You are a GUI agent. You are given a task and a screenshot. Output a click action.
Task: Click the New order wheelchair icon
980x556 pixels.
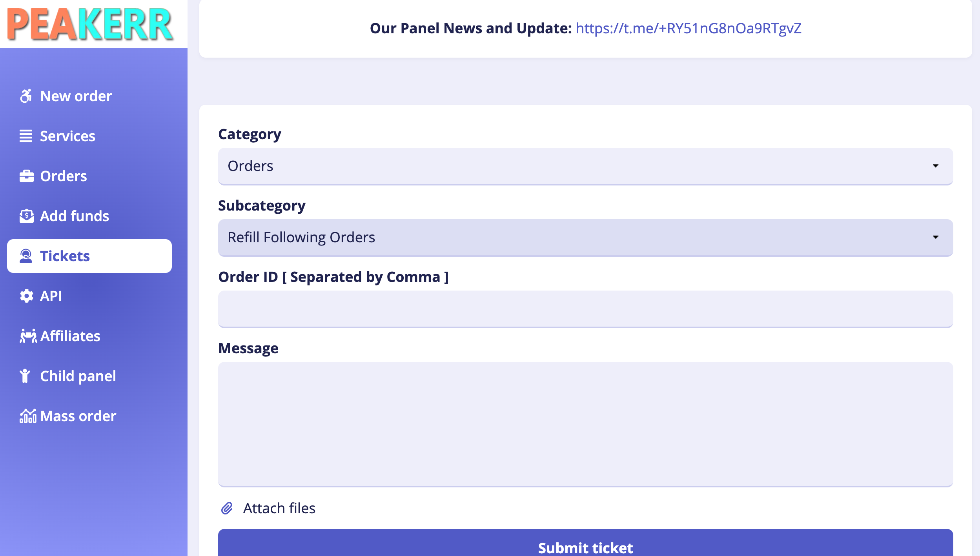click(26, 96)
